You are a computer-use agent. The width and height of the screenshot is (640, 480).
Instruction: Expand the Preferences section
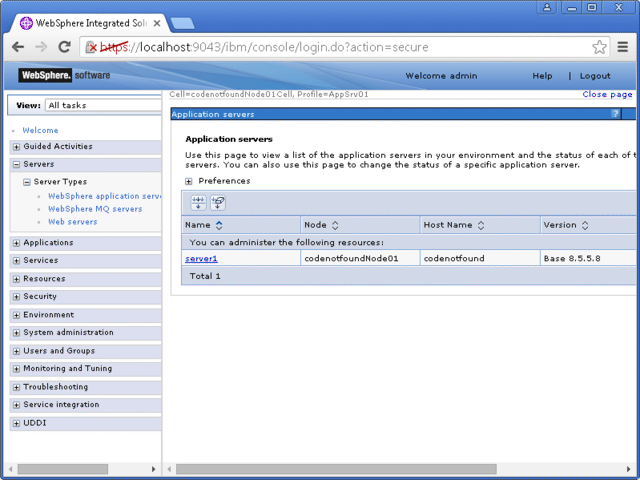click(x=189, y=181)
